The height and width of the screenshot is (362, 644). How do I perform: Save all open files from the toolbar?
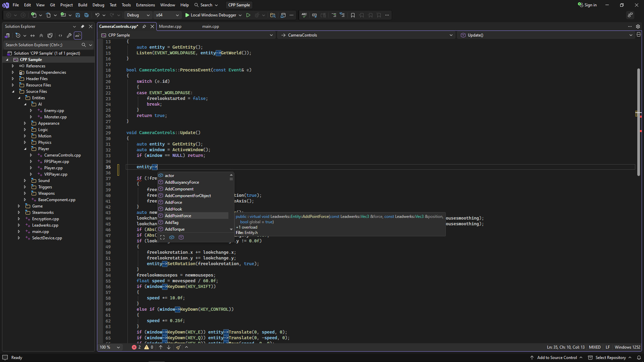pyautogui.click(x=86, y=15)
